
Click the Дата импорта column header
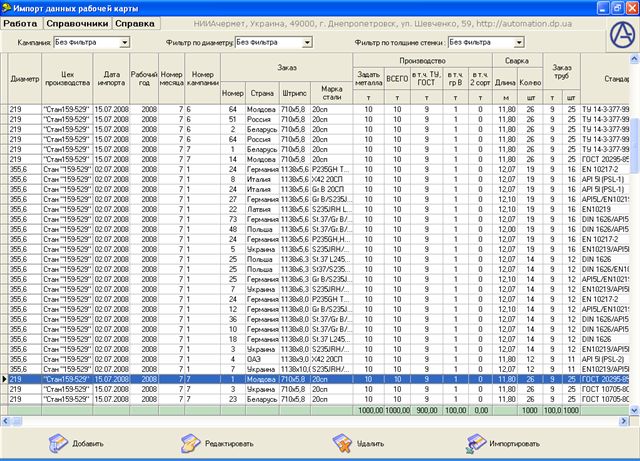pyautogui.click(x=111, y=79)
